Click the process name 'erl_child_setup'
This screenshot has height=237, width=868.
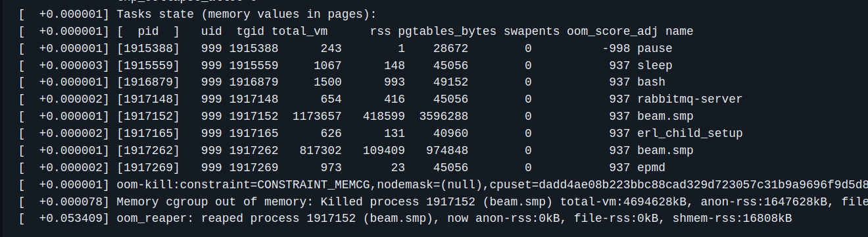[690, 134]
